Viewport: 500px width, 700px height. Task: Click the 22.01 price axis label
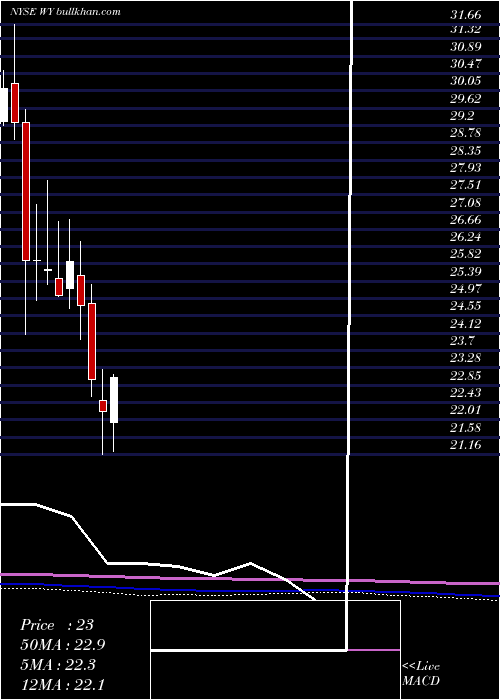click(x=466, y=410)
